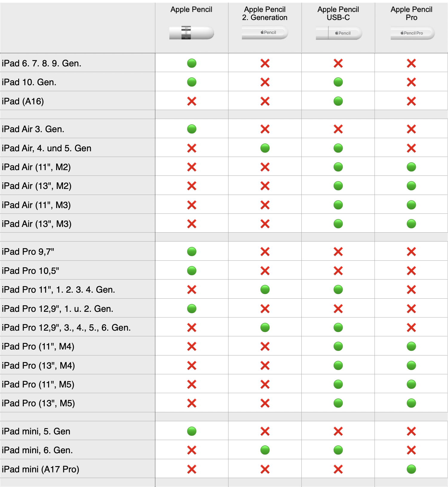The width and height of the screenshot is (448, 487).
Task: Click the 'Apple Pencil Pro' column header text
Action: pos(411,13)
